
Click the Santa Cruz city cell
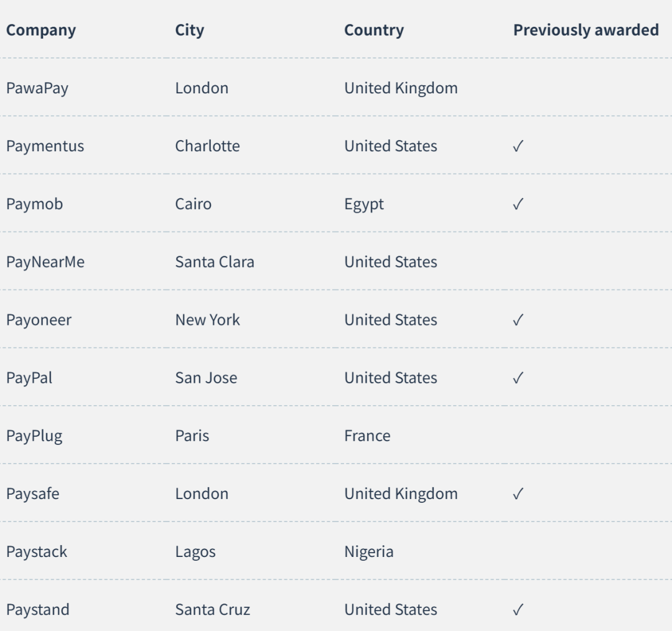[213, 610]
